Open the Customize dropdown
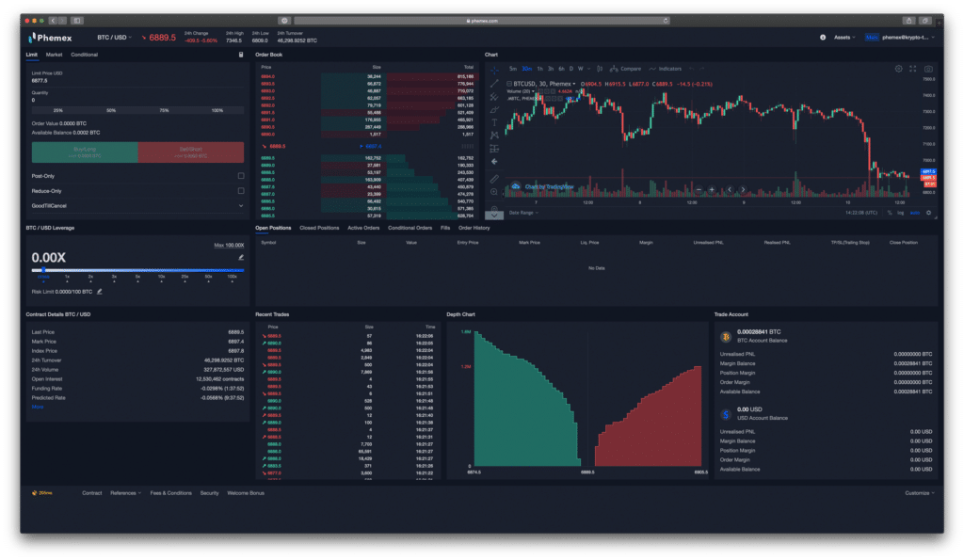Image resolution: width=964 pixels, height=560 pixels. pos(920,493)
